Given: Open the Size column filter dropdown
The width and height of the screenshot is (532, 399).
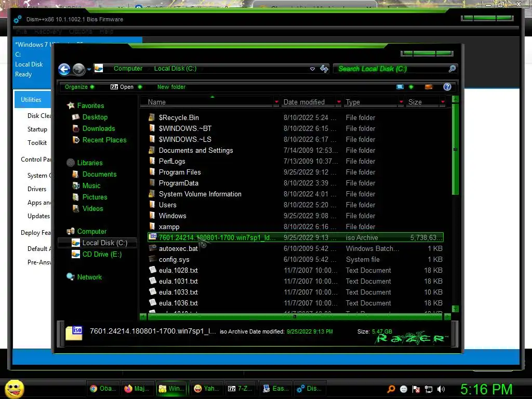Looking at the screenshot, I should point(443,102).
